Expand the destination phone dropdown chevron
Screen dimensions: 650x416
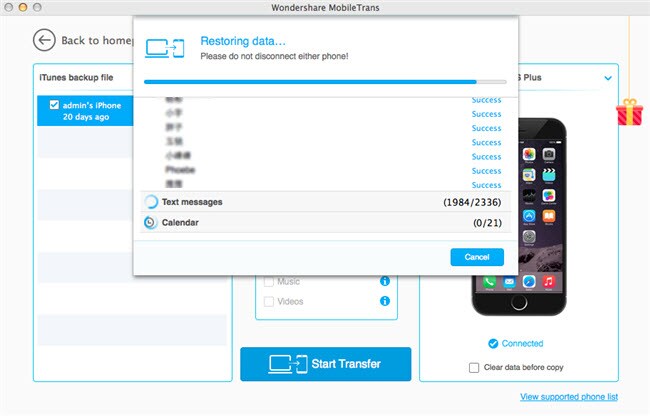[x=608, y=78]
